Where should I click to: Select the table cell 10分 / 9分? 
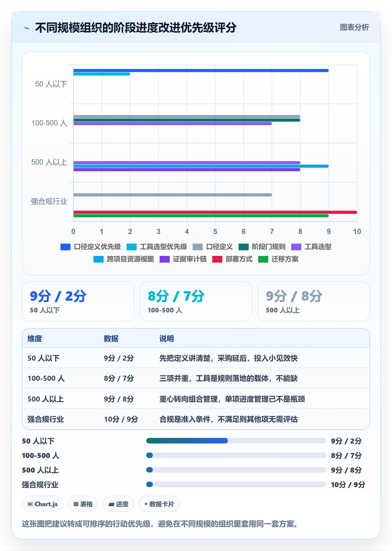point(121,419)
